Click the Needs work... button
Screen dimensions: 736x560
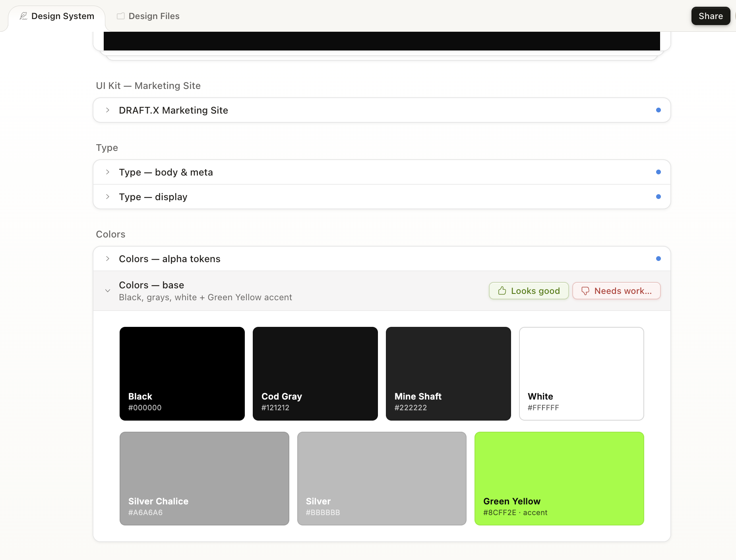click(x=616, y=291)
